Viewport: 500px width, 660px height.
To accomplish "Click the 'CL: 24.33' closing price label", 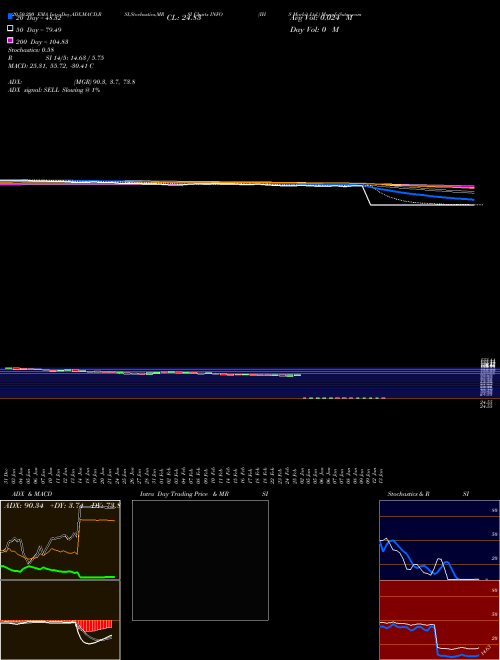I will pyautogui.click(x=184, y=18).
